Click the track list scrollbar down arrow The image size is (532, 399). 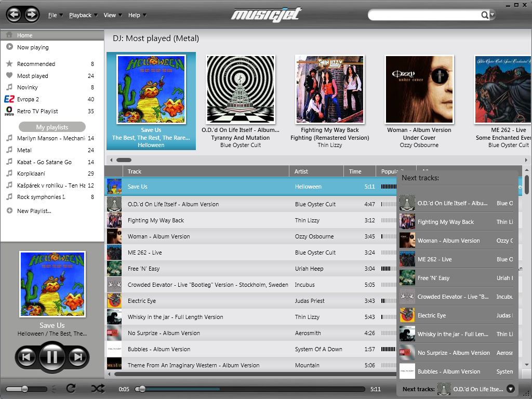tap(527, 365)
